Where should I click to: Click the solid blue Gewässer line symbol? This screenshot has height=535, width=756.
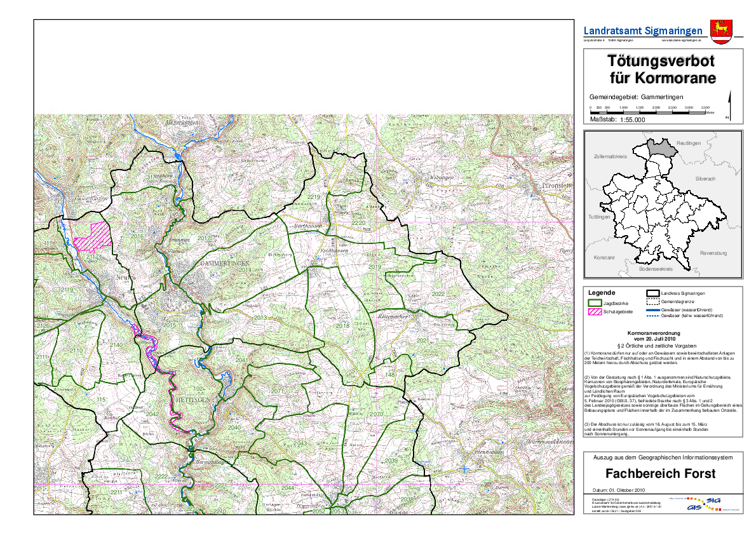(652, 310)
